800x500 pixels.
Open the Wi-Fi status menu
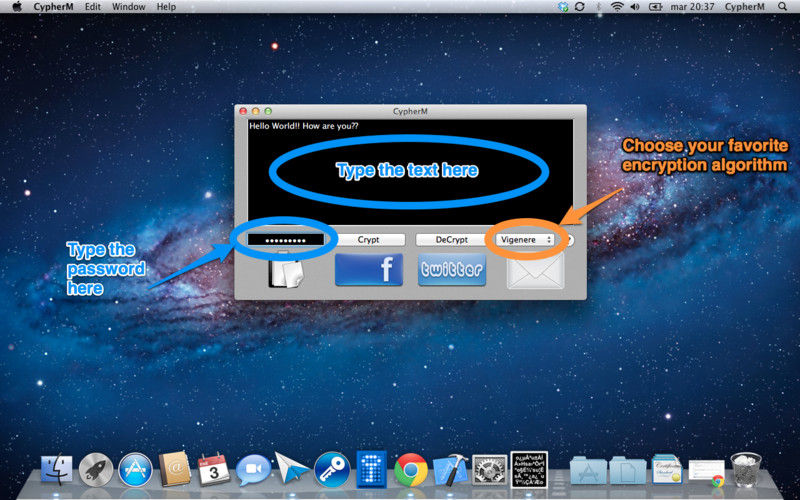click(617, 6)
